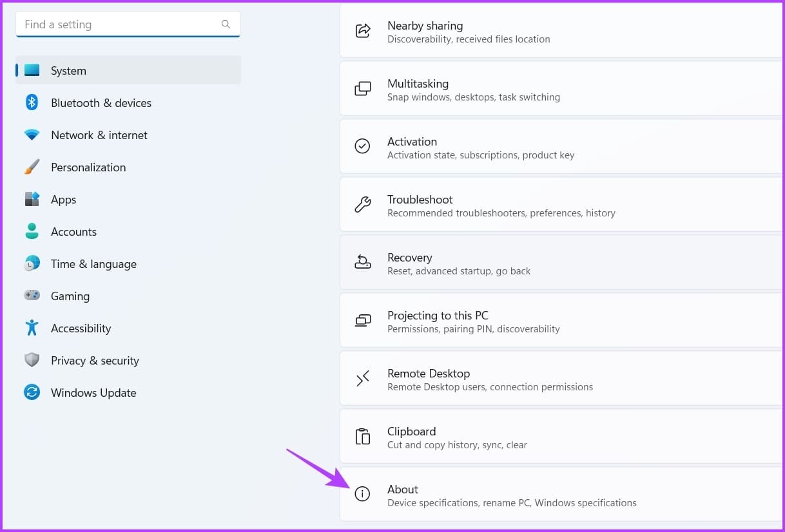This screenshot has width=785, height=532.
Task: Click the Remote Desktop icon
Action: tap(363, 379)
